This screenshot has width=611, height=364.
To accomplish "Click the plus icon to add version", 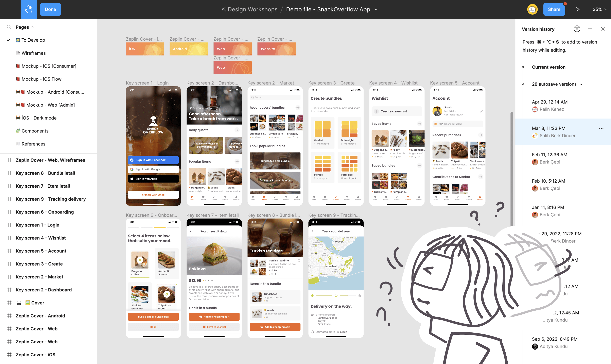I will point(590,29).
